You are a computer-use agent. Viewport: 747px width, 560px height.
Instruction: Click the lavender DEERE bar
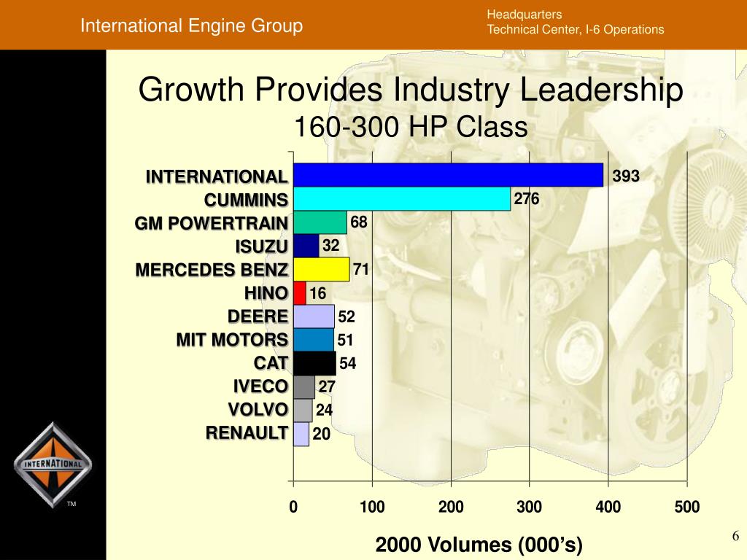pyautogui.click(x=313, y=316)
